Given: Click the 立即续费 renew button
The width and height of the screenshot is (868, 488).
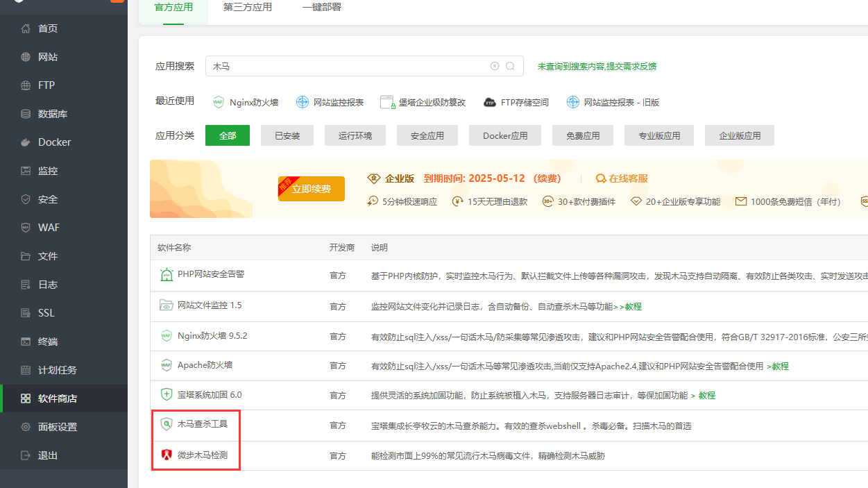Looking at the screenshot, I should coord(312,189).
